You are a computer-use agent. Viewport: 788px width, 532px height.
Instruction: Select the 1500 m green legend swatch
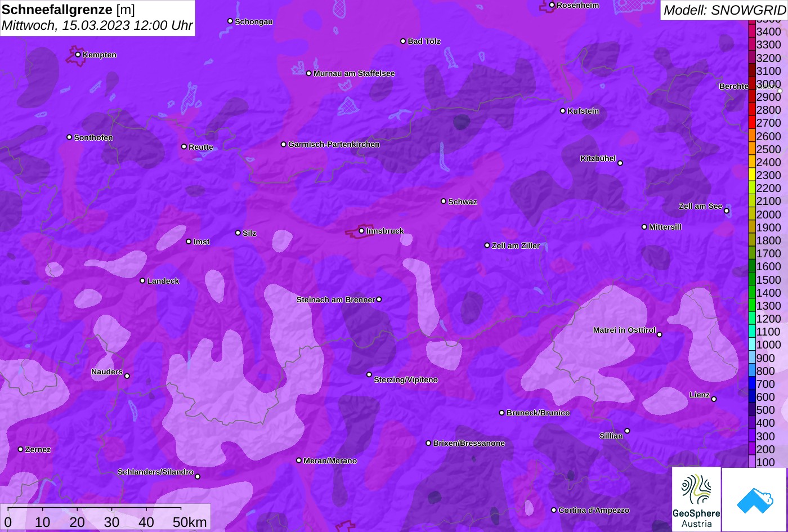coord(751,279)
